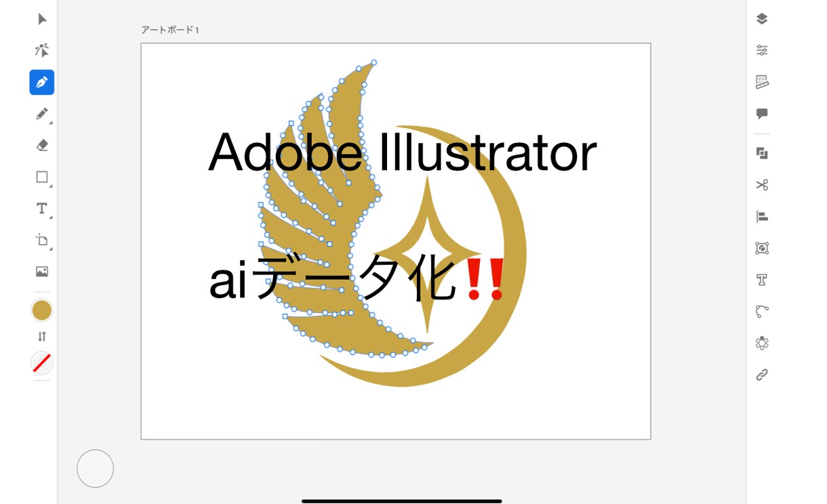Tap the touch shortcut circle
Image resolution: width=827 pixels, height=504 pixels.
click(95, 468)
